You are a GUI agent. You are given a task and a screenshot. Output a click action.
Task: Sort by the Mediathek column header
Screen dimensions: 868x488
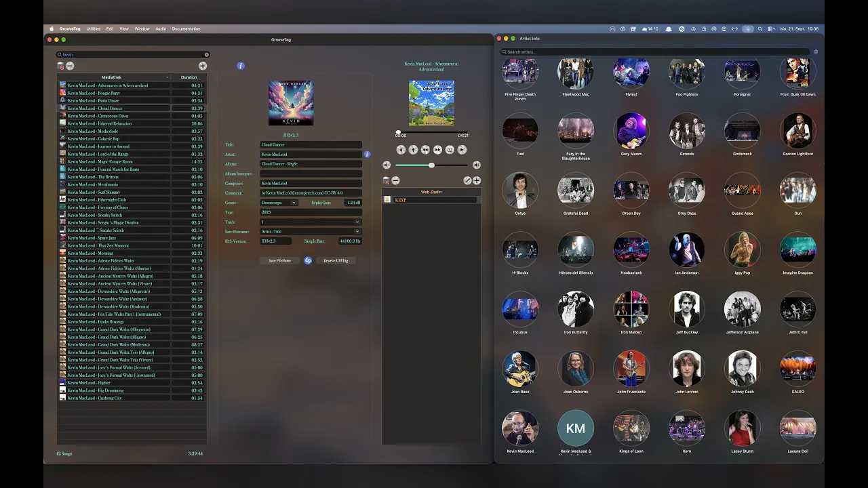(x=113, y=77)
